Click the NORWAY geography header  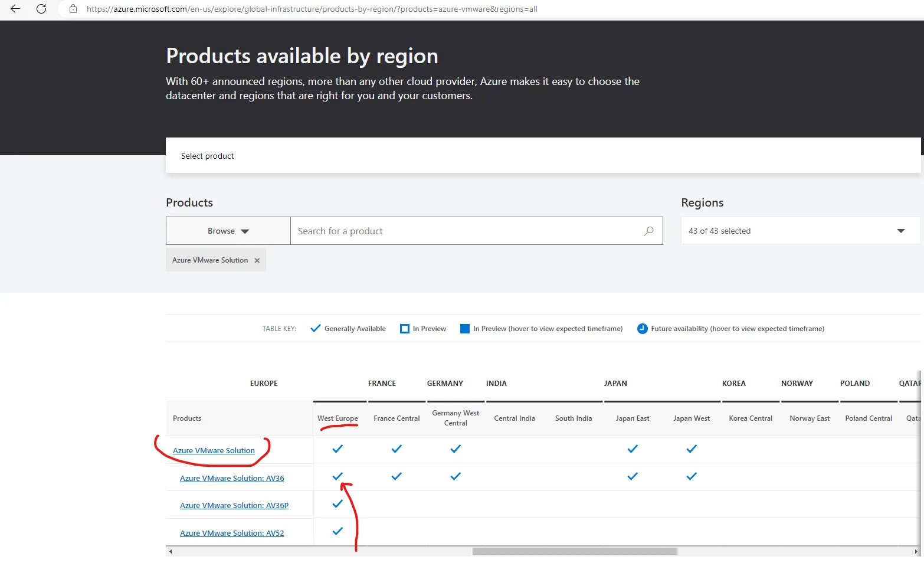[x=797, y=384]
